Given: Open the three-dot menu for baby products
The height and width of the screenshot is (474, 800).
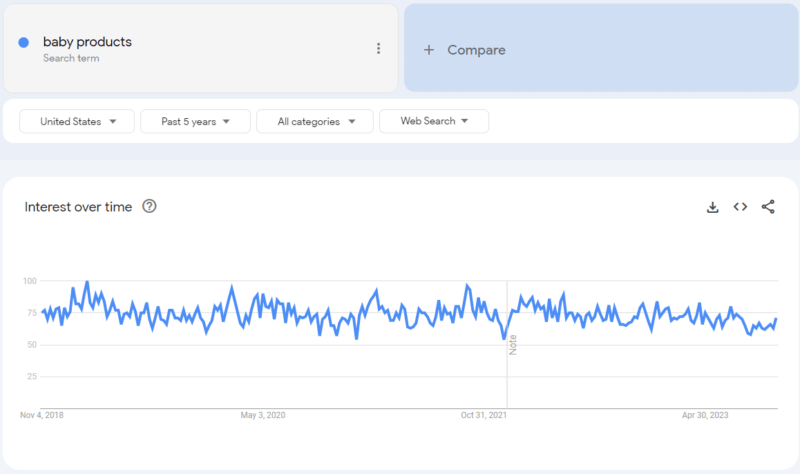Looking at the screenshot, I should (x=378, y=48).
